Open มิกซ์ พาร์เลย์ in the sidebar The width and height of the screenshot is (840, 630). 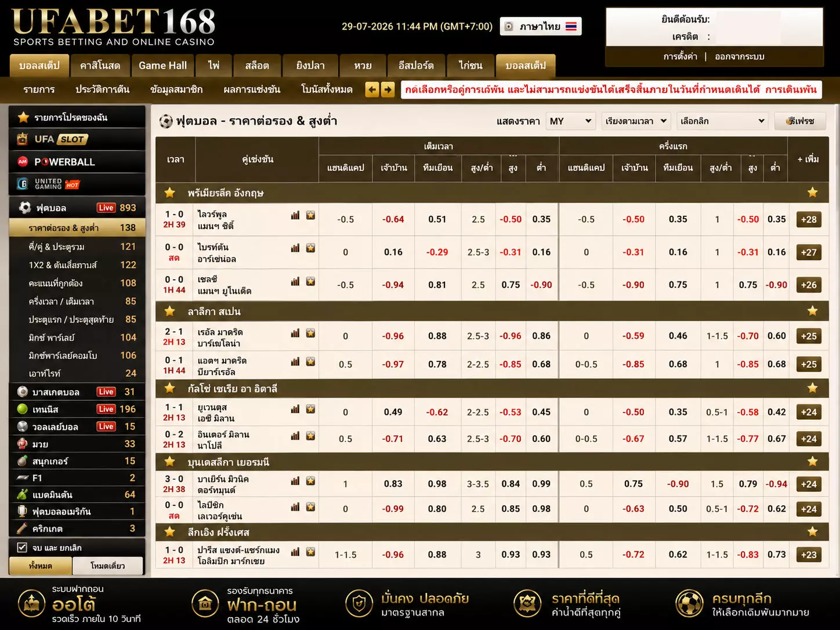click(77, 337)
